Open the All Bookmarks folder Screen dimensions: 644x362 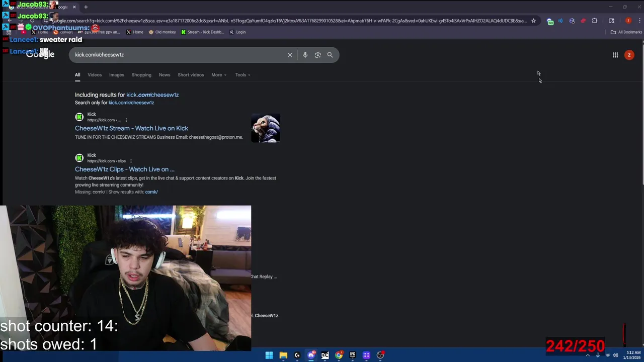click(626, 32)
